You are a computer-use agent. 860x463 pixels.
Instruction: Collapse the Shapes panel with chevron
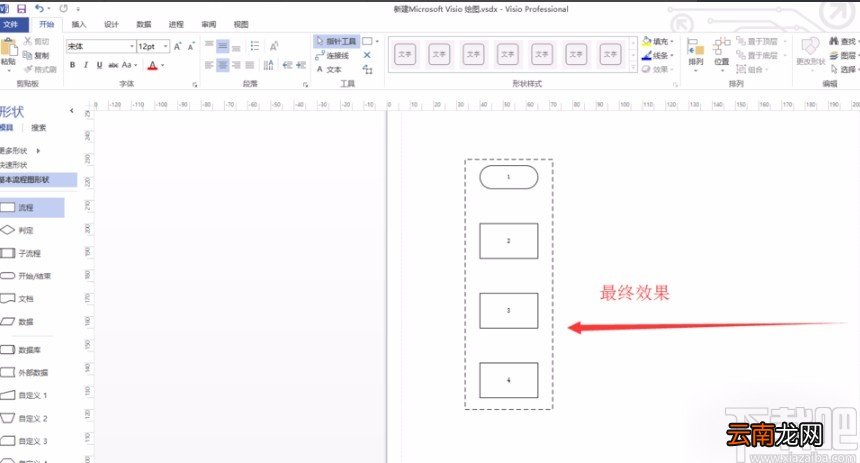(72, 111)
